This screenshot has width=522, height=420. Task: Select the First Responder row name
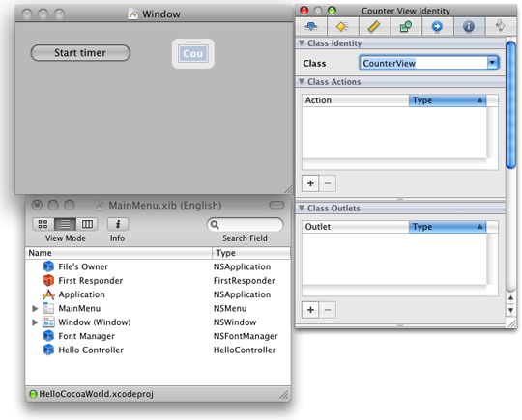91,281
